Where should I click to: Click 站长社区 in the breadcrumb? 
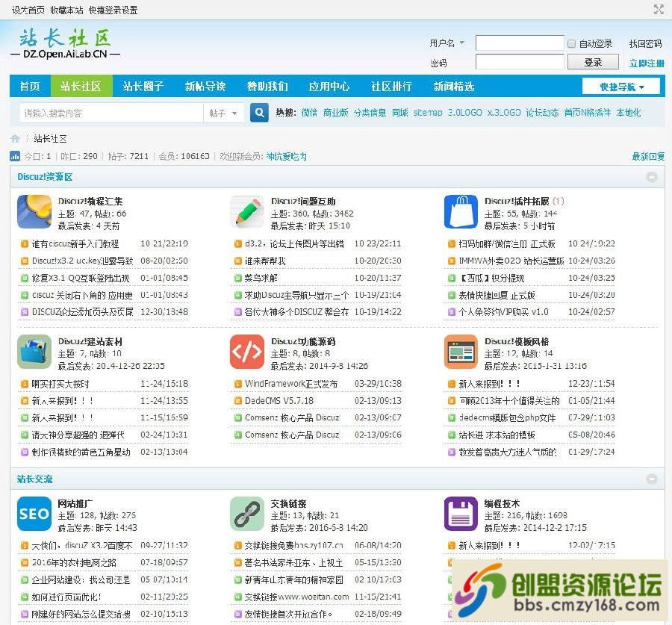pyautogui.click(x=50, y=138)
